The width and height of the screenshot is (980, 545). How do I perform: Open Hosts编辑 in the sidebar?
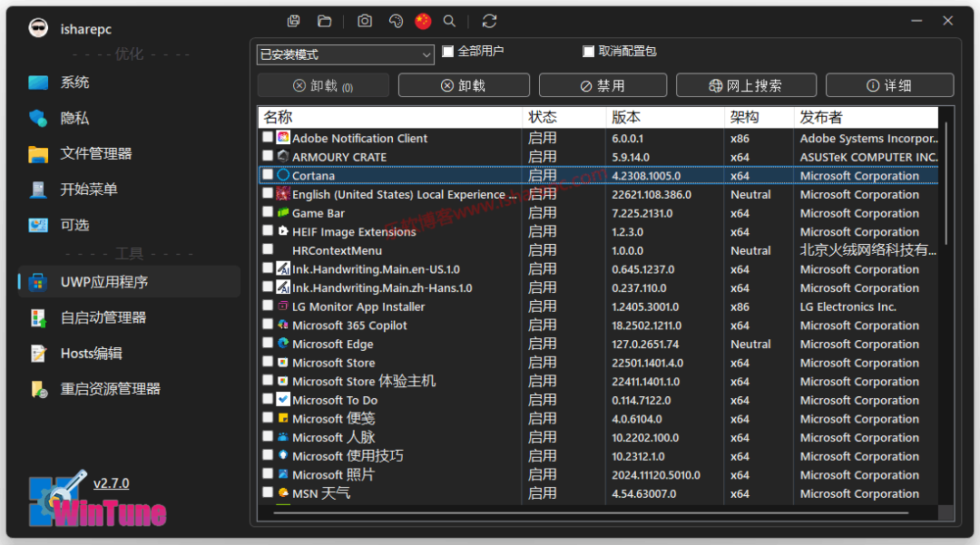point(129,354)
